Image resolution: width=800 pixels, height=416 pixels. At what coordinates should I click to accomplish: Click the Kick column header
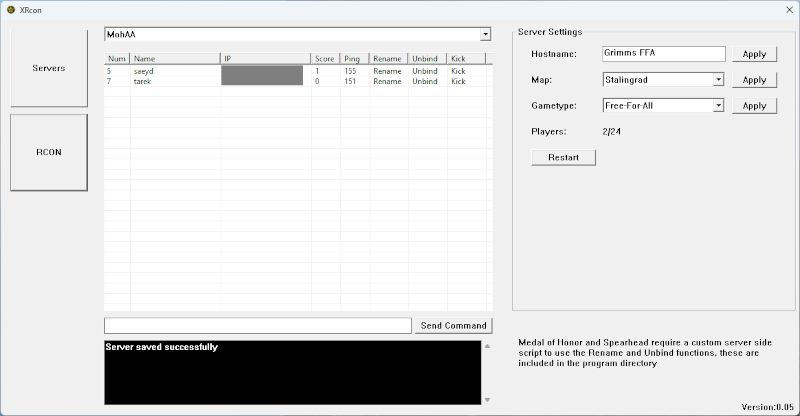(x=466, y=59)
